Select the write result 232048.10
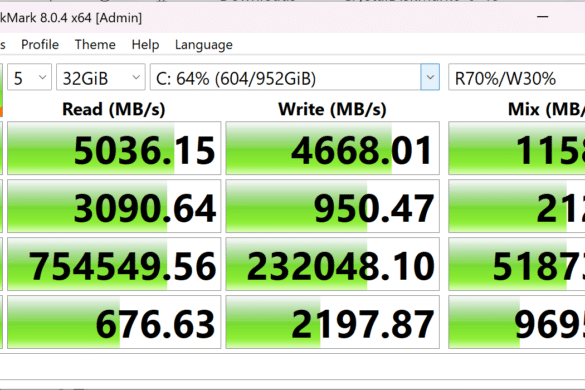This screenshot has width=585, height=390. (x=332, y=264)
